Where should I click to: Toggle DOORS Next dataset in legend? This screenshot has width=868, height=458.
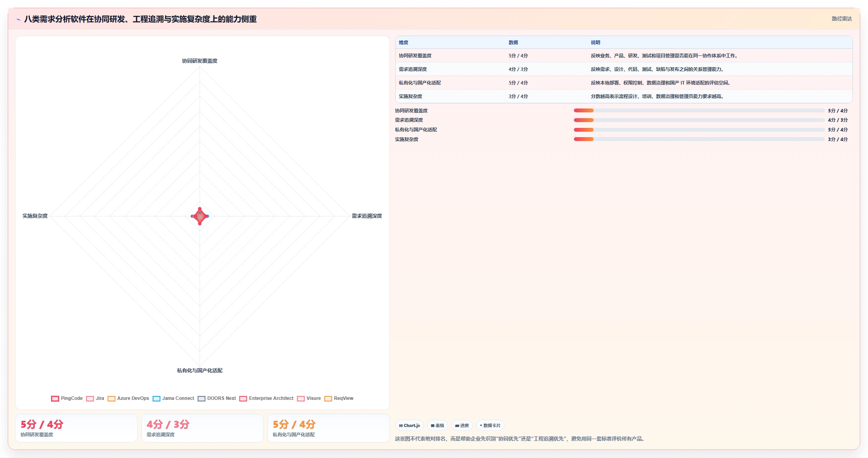[x=217, y=398]
